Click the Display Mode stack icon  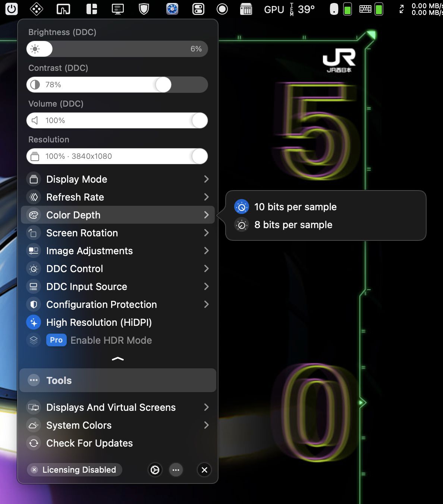tap(34, 179)
